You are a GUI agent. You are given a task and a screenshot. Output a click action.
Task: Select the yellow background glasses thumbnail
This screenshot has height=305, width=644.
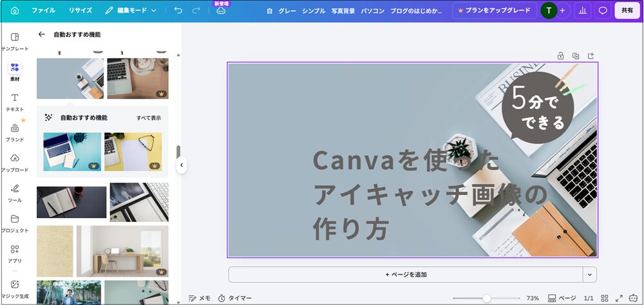pyautogui.click(x=133, y=151)
